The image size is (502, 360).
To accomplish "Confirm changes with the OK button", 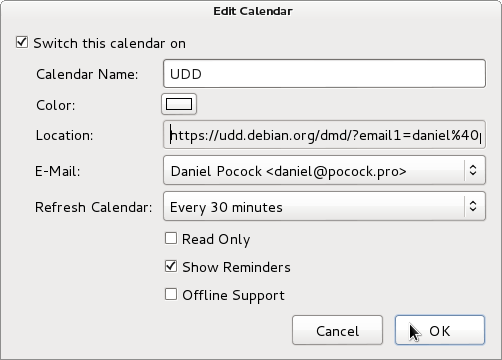I will coord(440,330).
